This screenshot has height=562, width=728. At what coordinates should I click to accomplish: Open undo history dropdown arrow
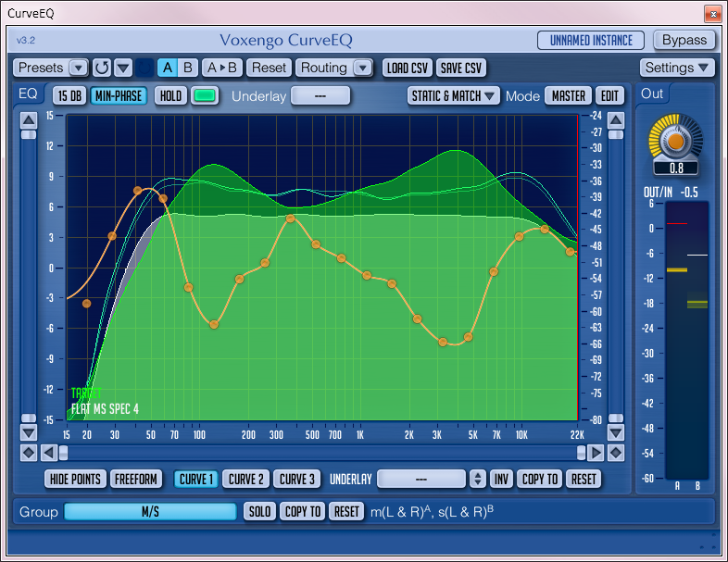click(123, 68)
